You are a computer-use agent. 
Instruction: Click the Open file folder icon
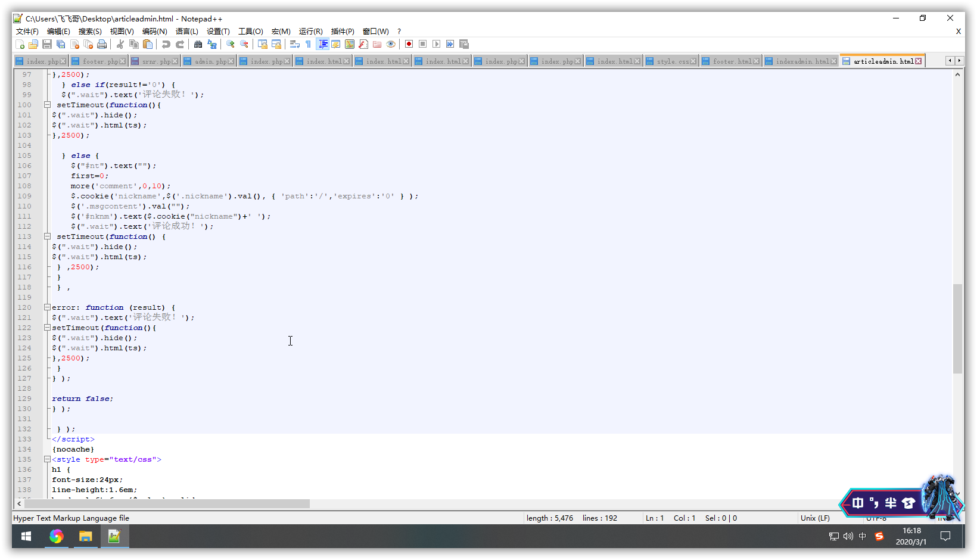pyautogui.click(x=33, y=44)
